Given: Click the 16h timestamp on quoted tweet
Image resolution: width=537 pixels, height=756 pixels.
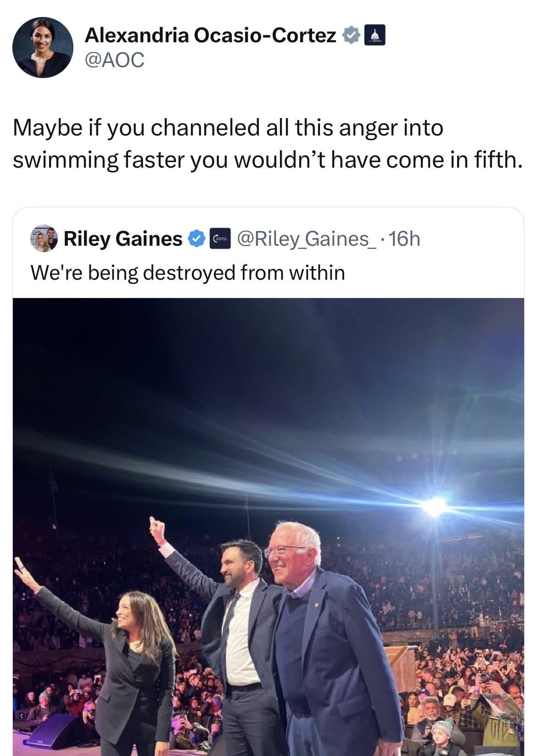Looking at the screenshot, I should pyautogui.click(x=403, y=238).
